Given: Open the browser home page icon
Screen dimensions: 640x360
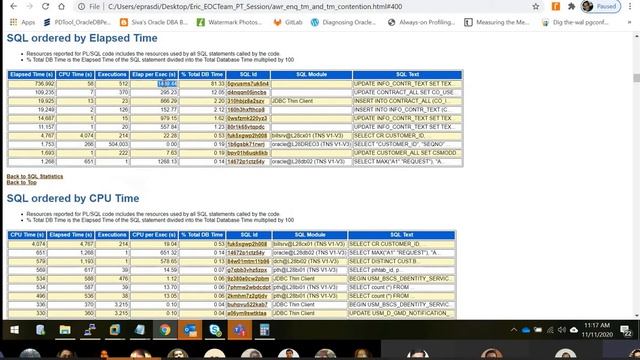Looking at the screenshot, I should pyautogui.click(x=61, y=6).
